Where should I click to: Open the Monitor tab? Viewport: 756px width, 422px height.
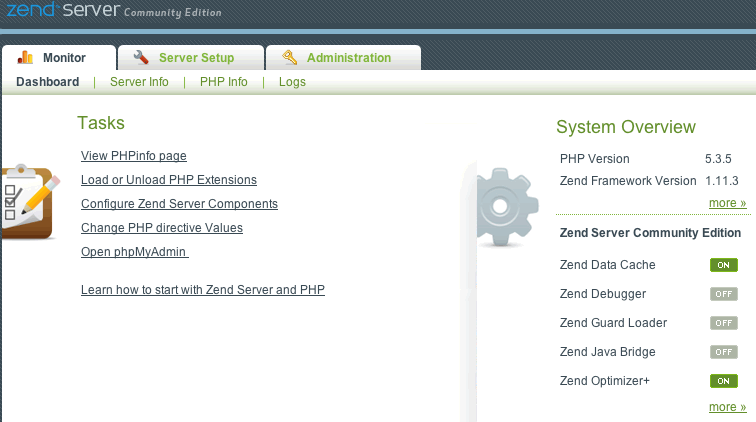(59, 58)
